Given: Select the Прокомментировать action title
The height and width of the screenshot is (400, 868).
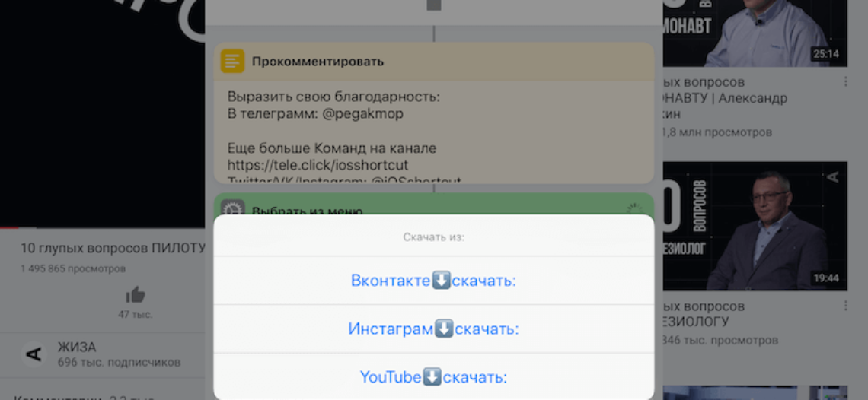Looking at the screenshot, I should [x=318, y=62].
